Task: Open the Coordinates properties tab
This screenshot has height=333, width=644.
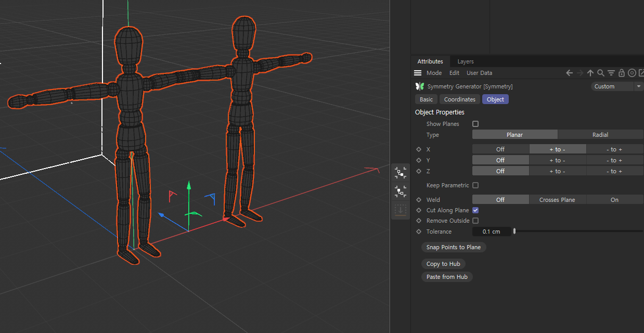Action: pos(460,99)
